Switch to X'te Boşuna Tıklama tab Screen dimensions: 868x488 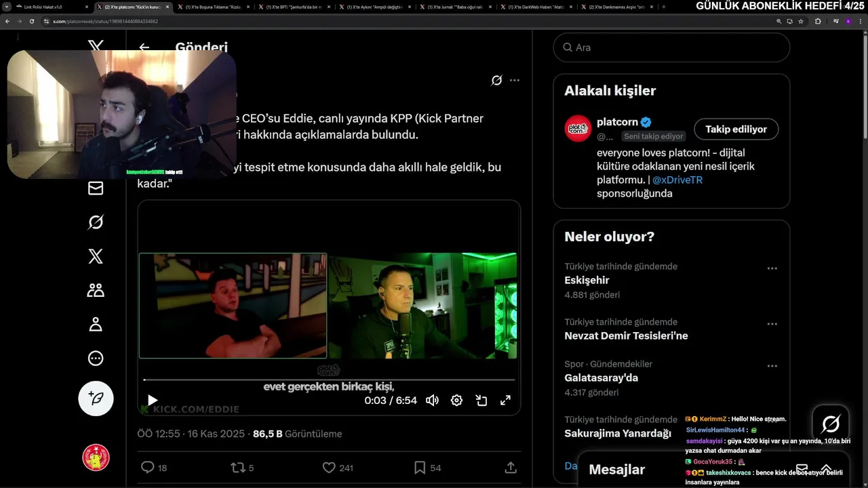214,7
